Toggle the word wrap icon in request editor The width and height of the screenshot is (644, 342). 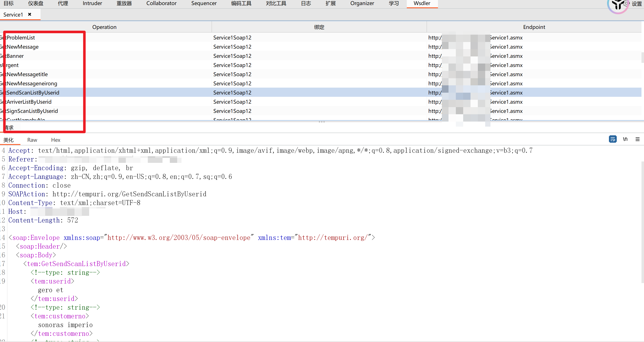click(x=613, y=139)
